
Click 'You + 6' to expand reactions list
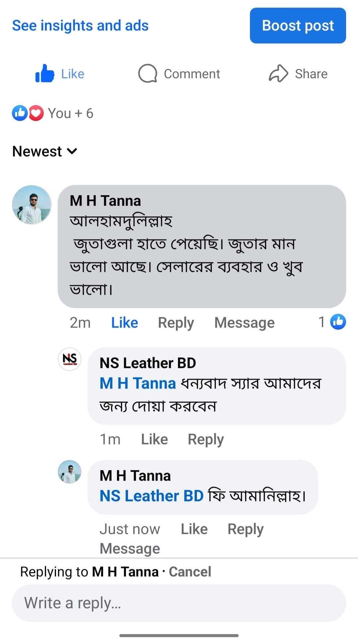point(70,113)
